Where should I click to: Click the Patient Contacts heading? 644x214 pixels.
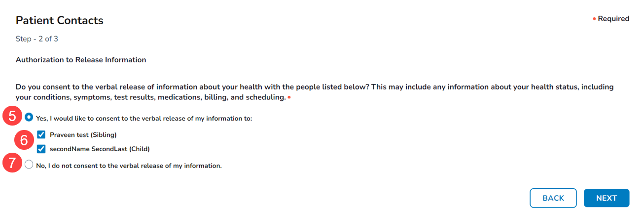(60, 20)
